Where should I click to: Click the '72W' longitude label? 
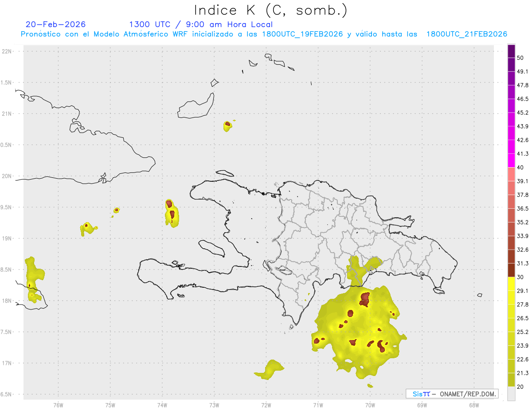266,404
